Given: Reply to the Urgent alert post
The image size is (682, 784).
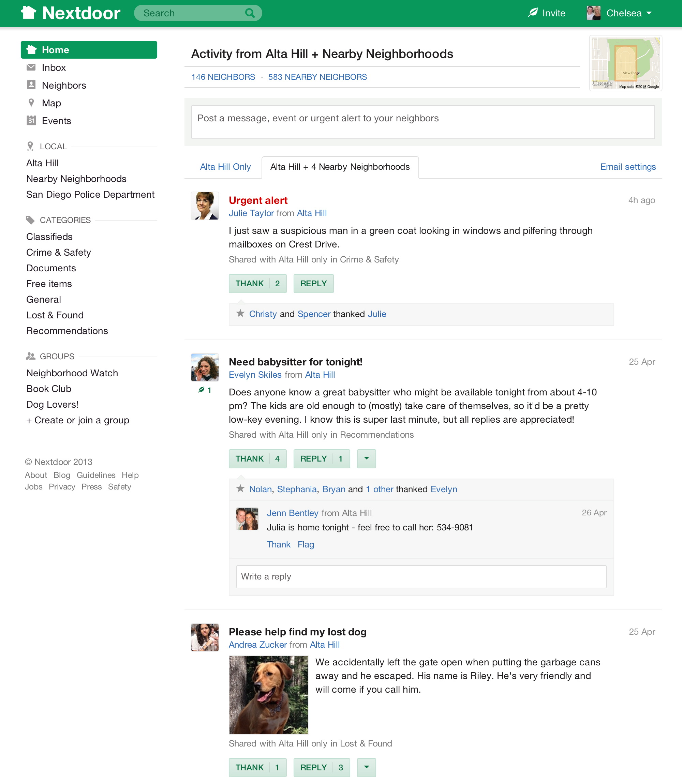Looking at the screenshot, I should tap(314, 283).
